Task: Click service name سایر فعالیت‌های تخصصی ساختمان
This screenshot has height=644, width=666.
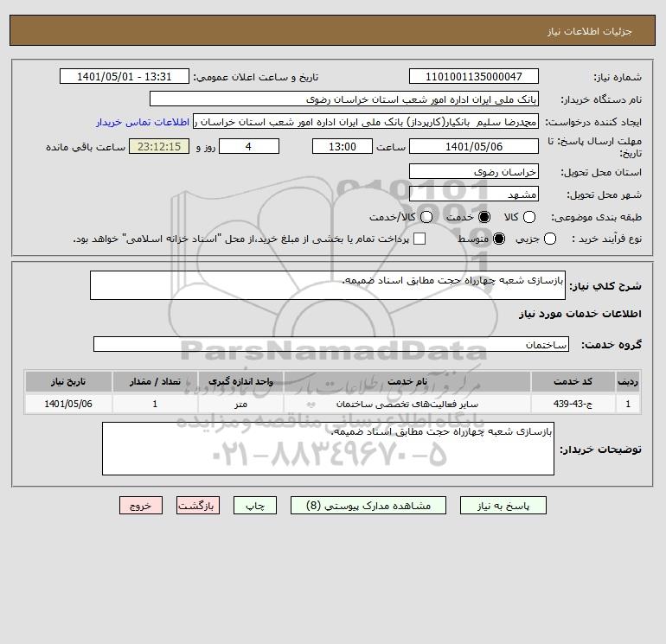Action: tap(407, 404)
